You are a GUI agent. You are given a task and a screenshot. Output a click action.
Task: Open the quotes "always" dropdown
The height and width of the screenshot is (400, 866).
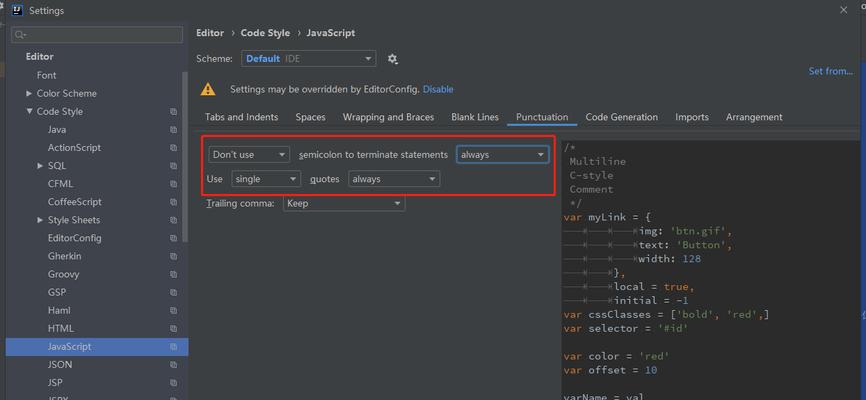point(394,179)
